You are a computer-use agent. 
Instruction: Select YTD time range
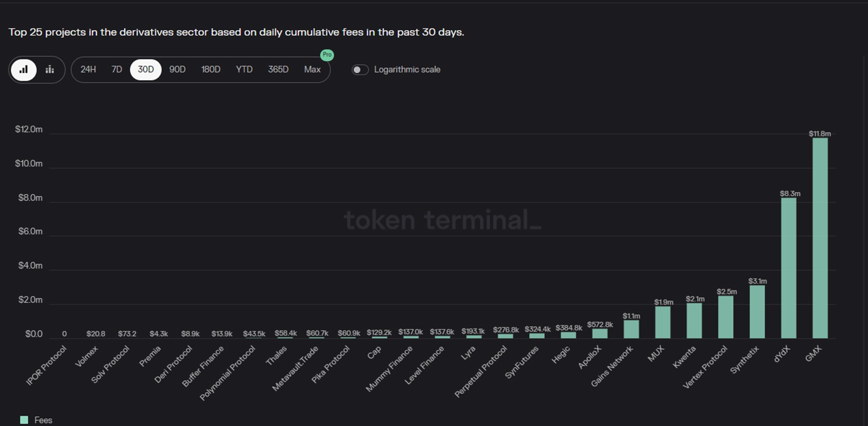pos(244,69)
